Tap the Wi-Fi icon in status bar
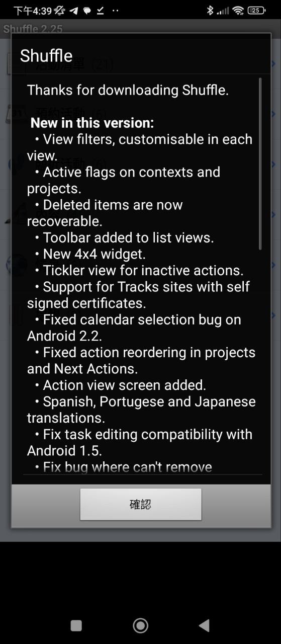 click(x=239, y=11)
